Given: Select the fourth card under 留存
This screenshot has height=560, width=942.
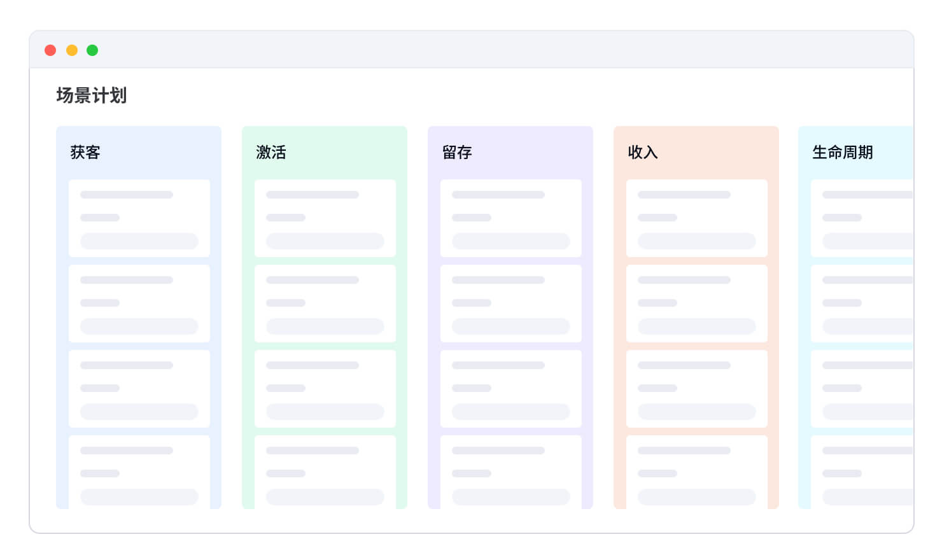Looking at the screenshot, I should pyautogui.click(x=511, y=472).
